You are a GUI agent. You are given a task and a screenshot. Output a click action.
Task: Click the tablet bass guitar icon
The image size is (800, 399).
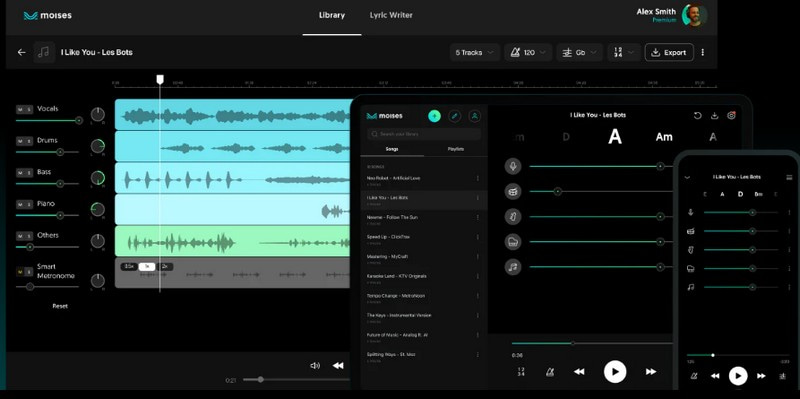pyautogui.click(x=513, y=216)
